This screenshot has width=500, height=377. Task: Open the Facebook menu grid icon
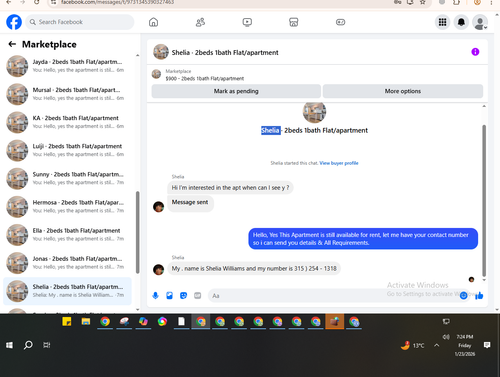pyautogui.click(x=442, y=22)
